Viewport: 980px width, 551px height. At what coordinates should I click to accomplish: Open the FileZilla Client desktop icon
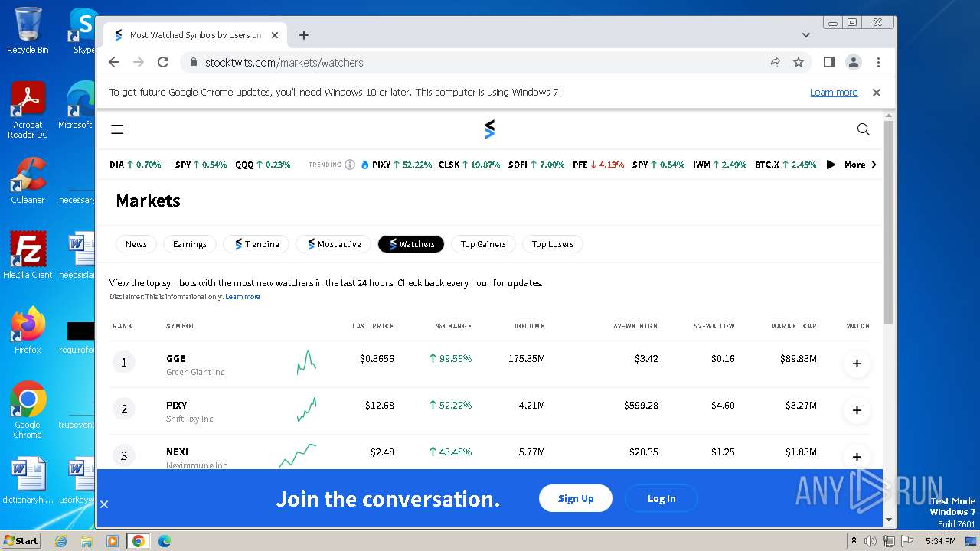coord(28,256)
